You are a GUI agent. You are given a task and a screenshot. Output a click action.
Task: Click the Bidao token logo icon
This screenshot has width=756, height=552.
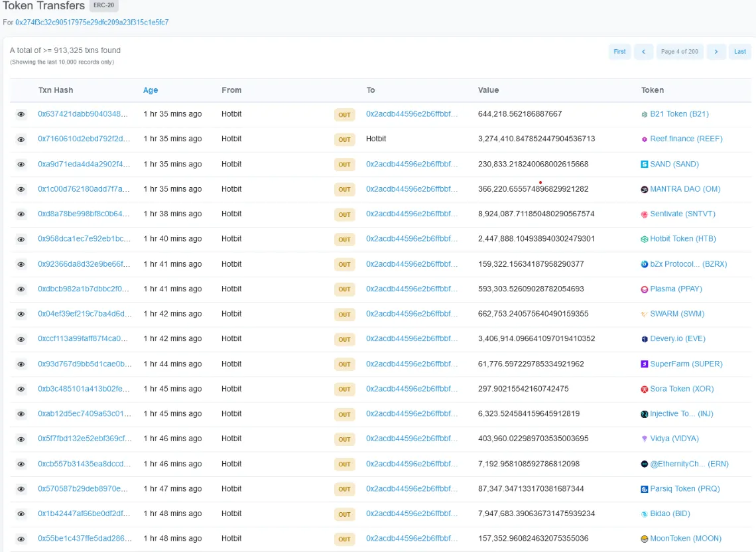point(644,514)
